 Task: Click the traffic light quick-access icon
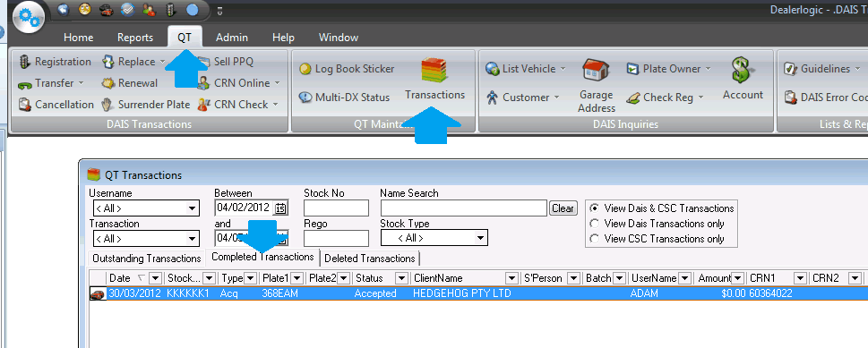pos(170,10)
